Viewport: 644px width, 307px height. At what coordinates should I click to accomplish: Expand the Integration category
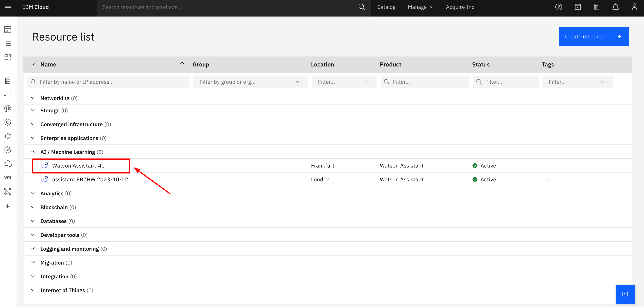pyautogui.click(x=33, y=276)
